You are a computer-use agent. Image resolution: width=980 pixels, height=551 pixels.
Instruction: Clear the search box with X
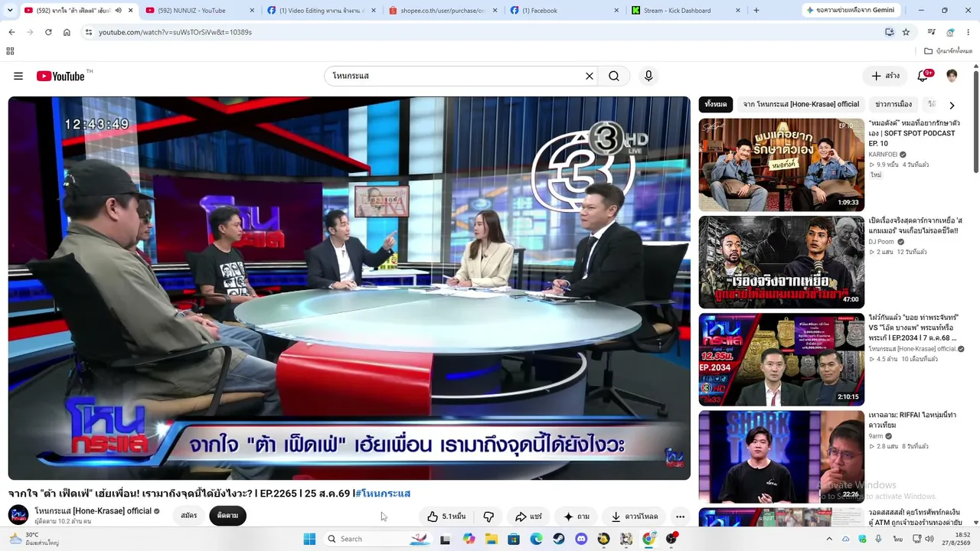coord(590,76)
